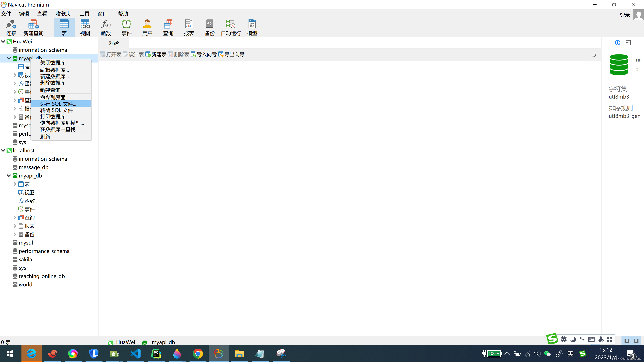The height and width of the screenshot is (362, 644).
Task: Open the Report (报表) toolbar icon
Action: (x=189, y=27)
